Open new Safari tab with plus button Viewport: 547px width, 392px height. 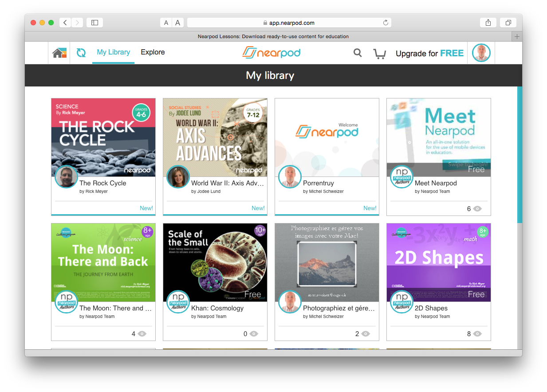tap(517, 37)
